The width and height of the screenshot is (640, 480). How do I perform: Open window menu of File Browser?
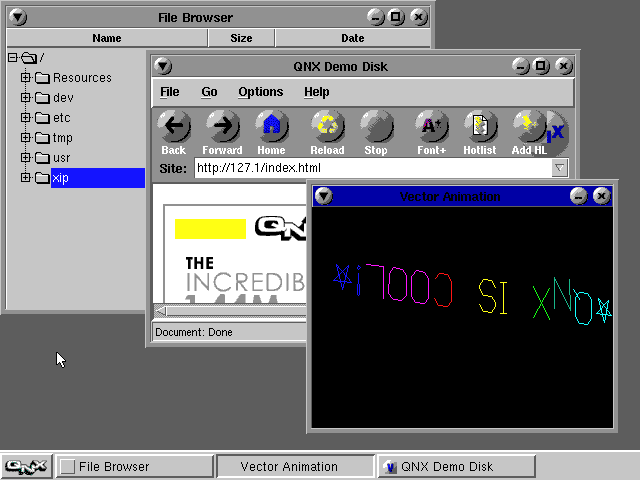click(18, 17)
